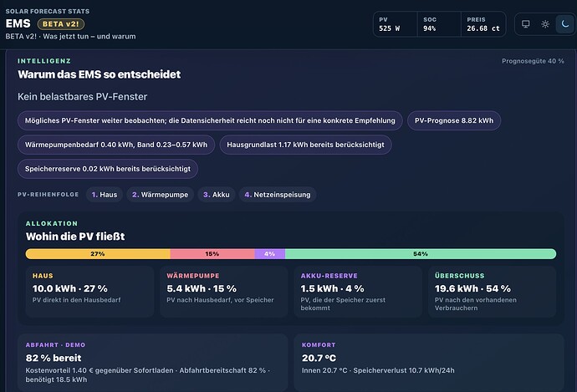The height and width of the screenshot is (392, 577).
Task: Click text PV nach Hausbedarf, vor Speicher
Action: 220,300
